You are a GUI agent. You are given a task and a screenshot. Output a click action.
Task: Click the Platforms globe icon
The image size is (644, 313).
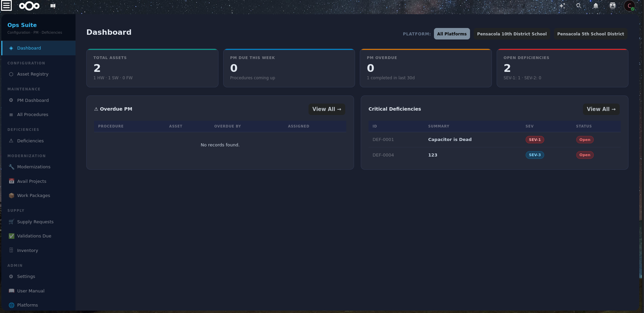[11, 305]
